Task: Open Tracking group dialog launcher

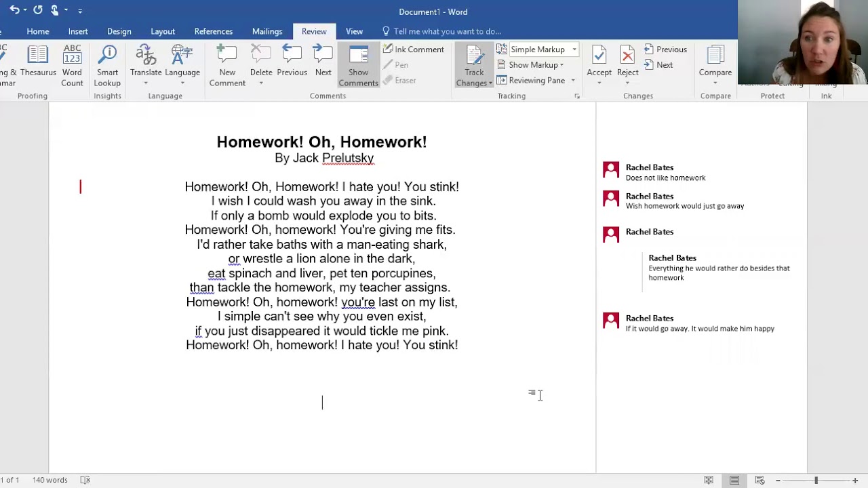Action: tap(577, 96)
